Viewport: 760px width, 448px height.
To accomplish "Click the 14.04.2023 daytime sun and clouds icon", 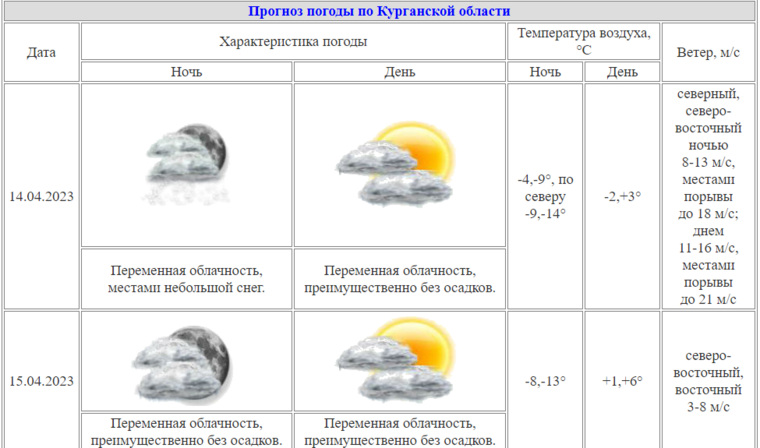I will tap(396, 164).
